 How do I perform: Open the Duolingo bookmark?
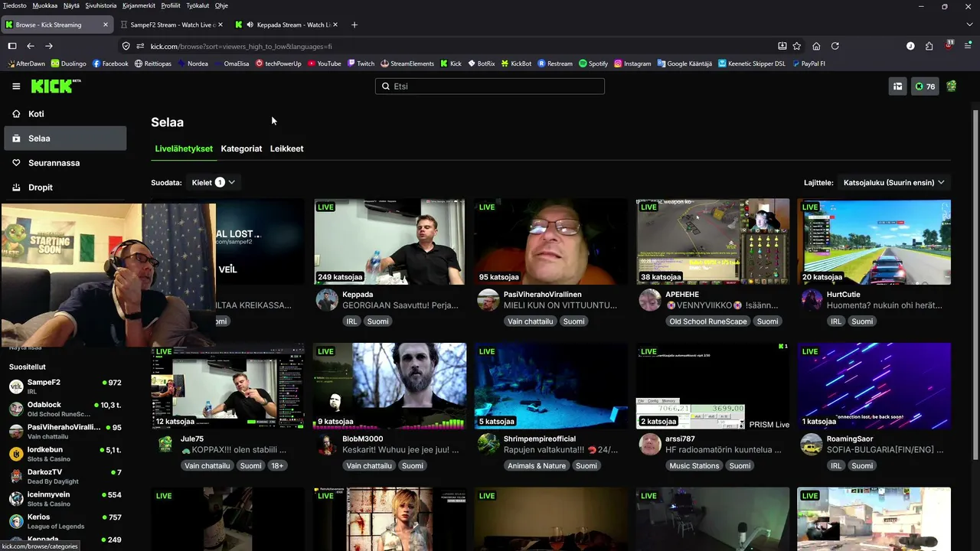pyautogui.click(x=68, y=64)
